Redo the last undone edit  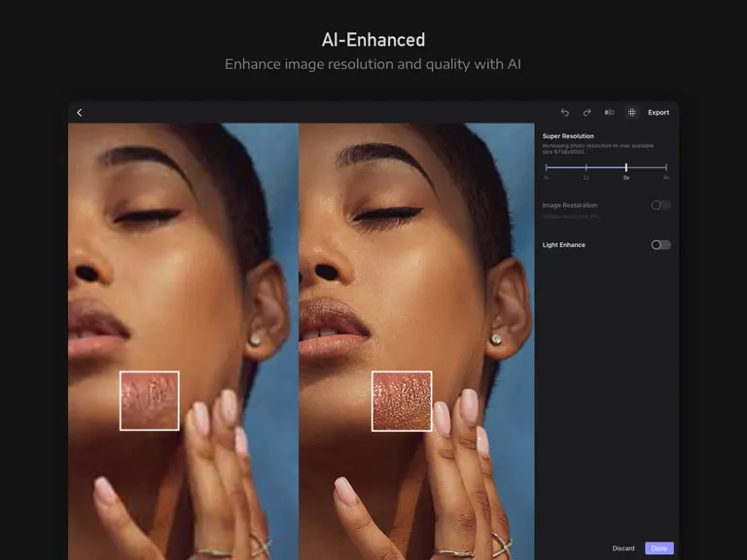(587, 113)
